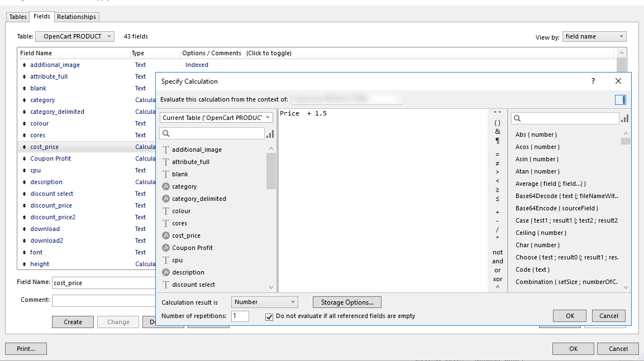Click OK in Specify Calculation dialog
Screen dimensions: 644x361
click(x=570, y=316)
